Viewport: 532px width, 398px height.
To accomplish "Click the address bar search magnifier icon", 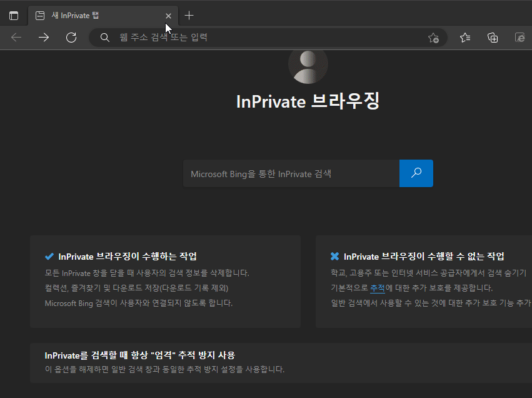I will point(105,38).
